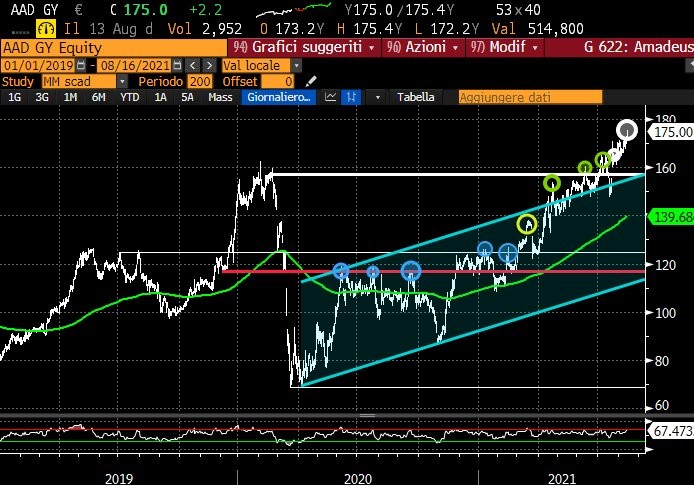Click the 175.00 last price label
The image size is (694, 485).
(672, 132)
